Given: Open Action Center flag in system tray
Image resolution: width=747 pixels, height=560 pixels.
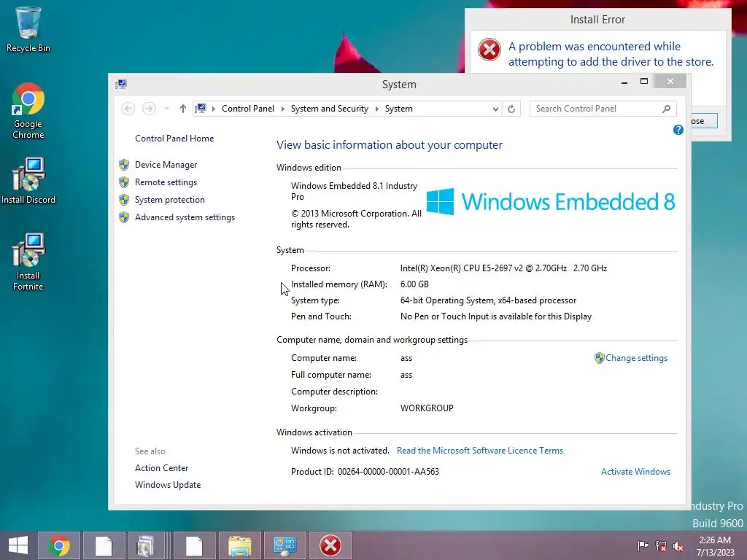Looking at the screenshot, I should click(643, 545).
